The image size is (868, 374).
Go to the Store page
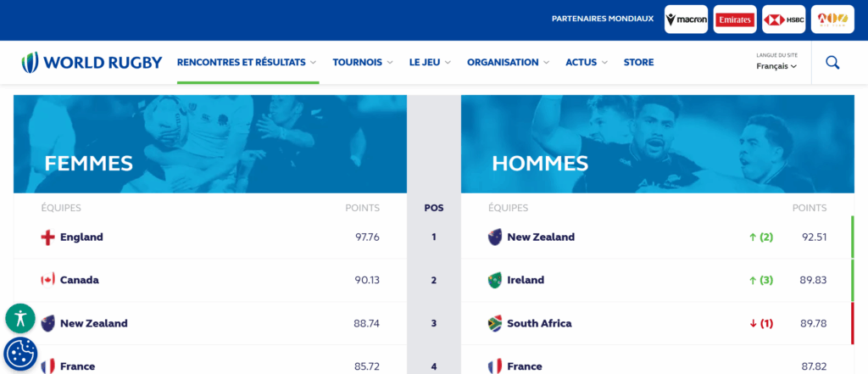[x=638, y=62]
